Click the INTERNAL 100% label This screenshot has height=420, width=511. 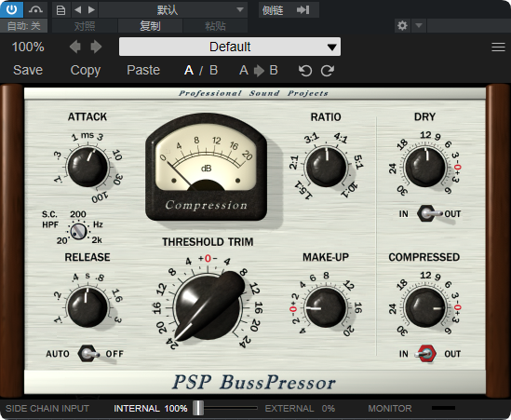(150, 408)
